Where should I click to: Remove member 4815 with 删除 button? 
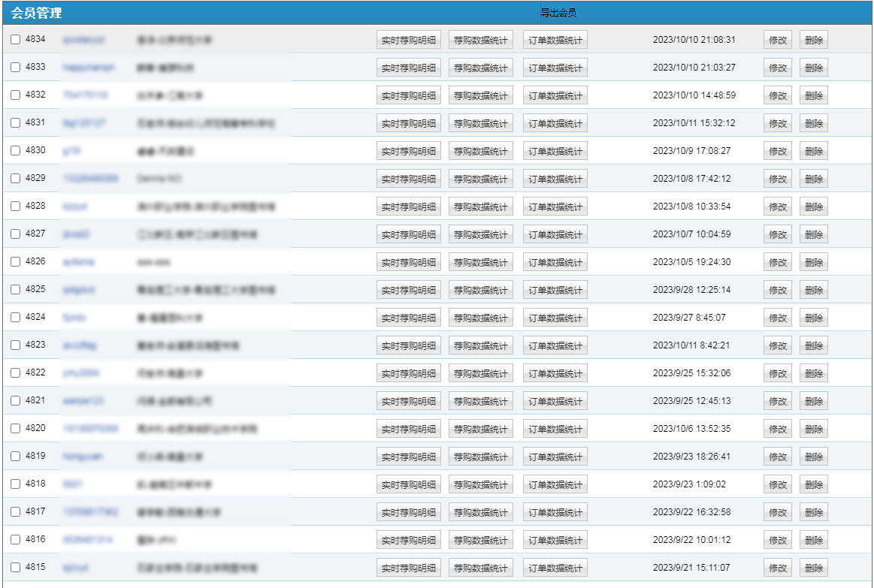pyautogui.click(x=814, y=568)
